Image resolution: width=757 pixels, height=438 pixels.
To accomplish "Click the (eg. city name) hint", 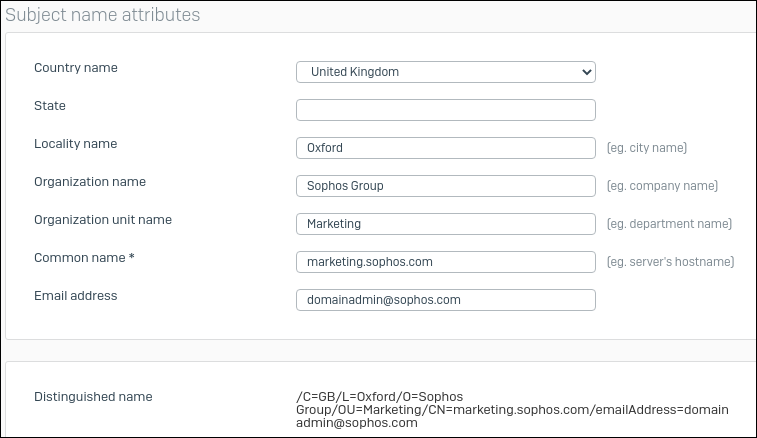I will pos(647,148).
